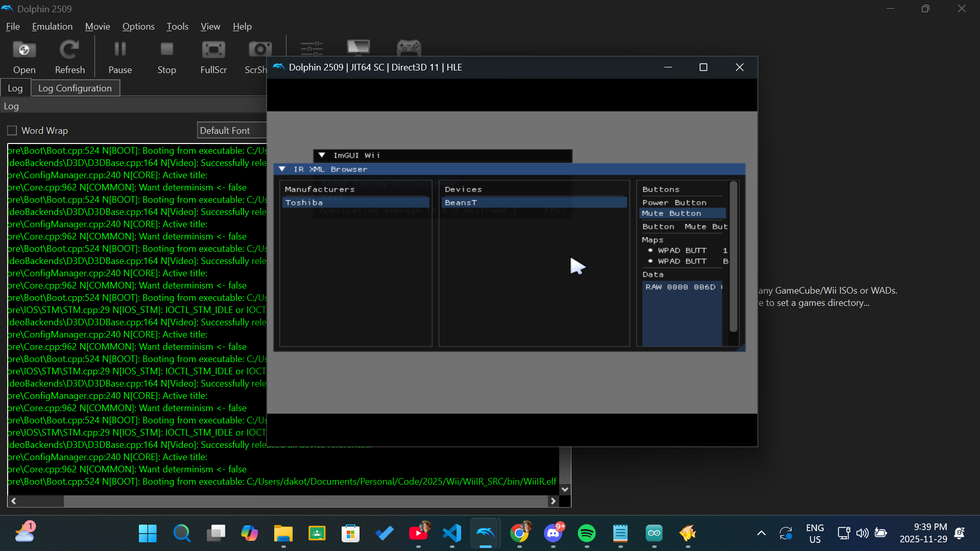Click the log scroll-left arrow
Image resolution: width=980 pixels, height=551 pixels.
[13, 501]
